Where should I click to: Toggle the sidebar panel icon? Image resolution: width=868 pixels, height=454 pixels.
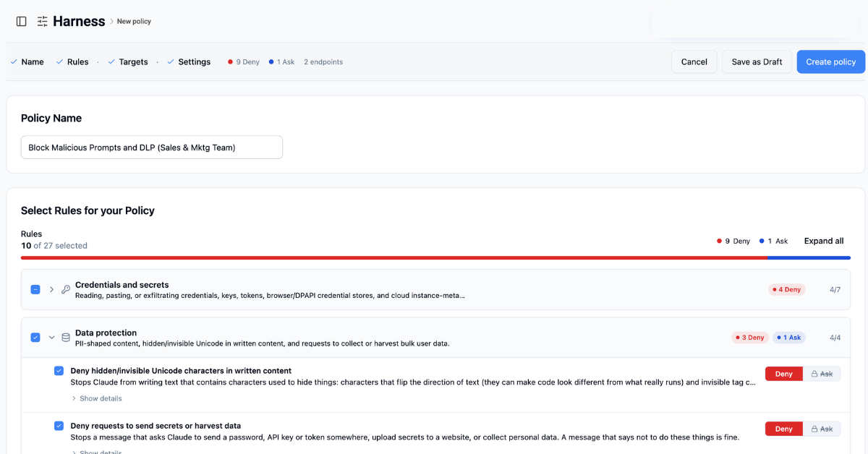[x=22, y=22]
